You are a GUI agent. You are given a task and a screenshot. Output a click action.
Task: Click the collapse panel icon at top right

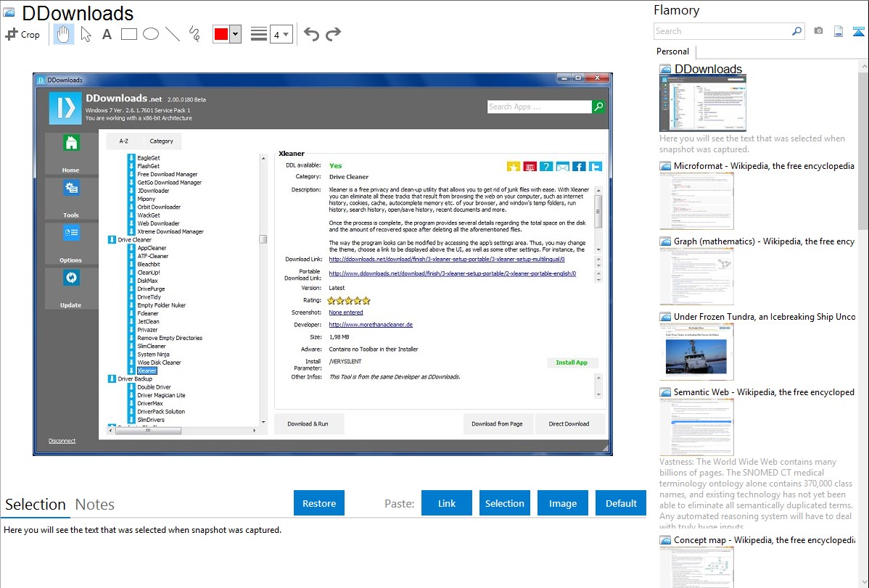(x=858, y=31)
